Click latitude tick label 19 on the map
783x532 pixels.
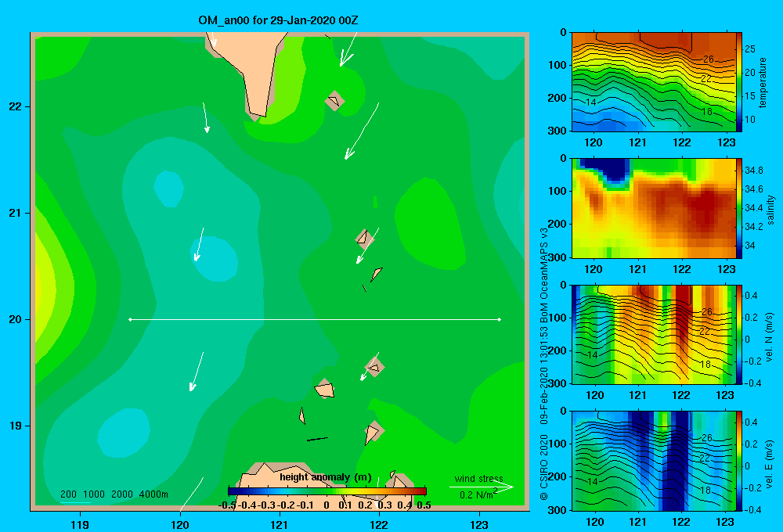tap(16, 426)
